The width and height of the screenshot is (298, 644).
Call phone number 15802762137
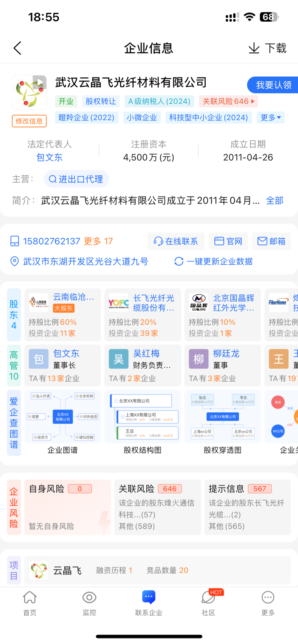click(x=52, y=241)
